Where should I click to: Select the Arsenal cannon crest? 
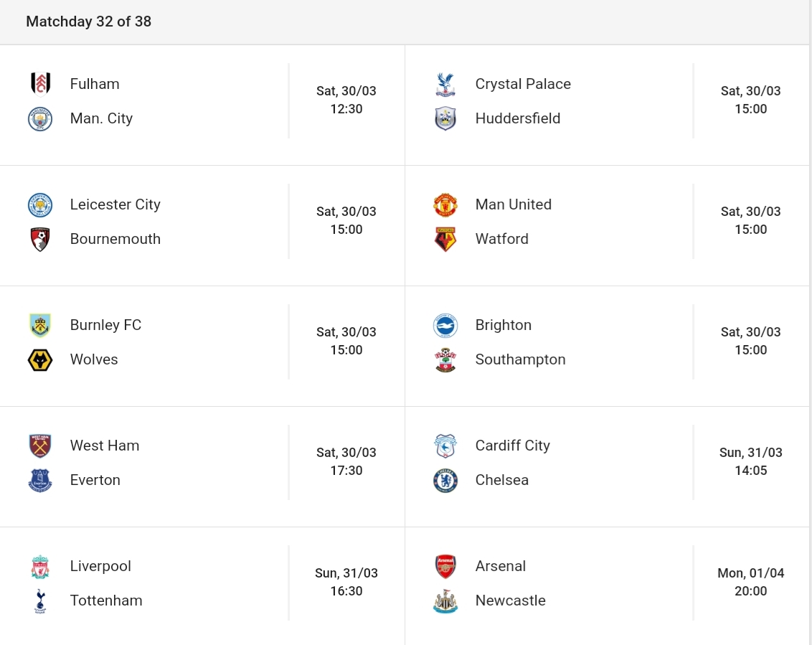[x=445, y=566]
